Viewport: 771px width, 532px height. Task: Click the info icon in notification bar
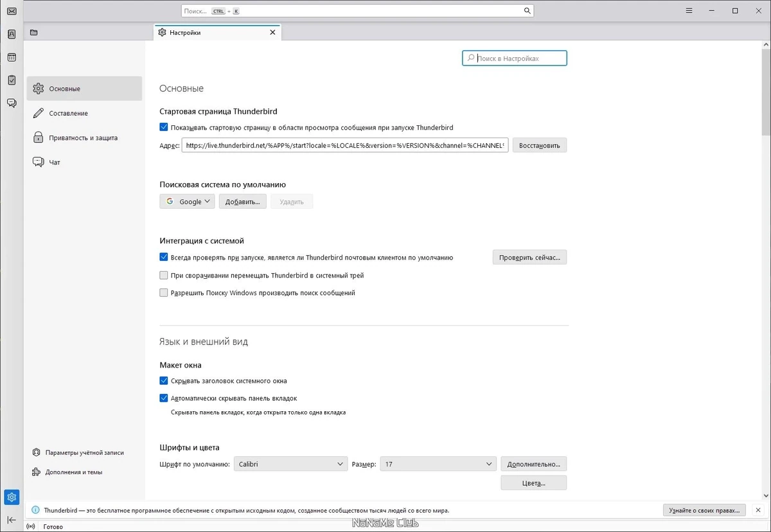point(35,510)
